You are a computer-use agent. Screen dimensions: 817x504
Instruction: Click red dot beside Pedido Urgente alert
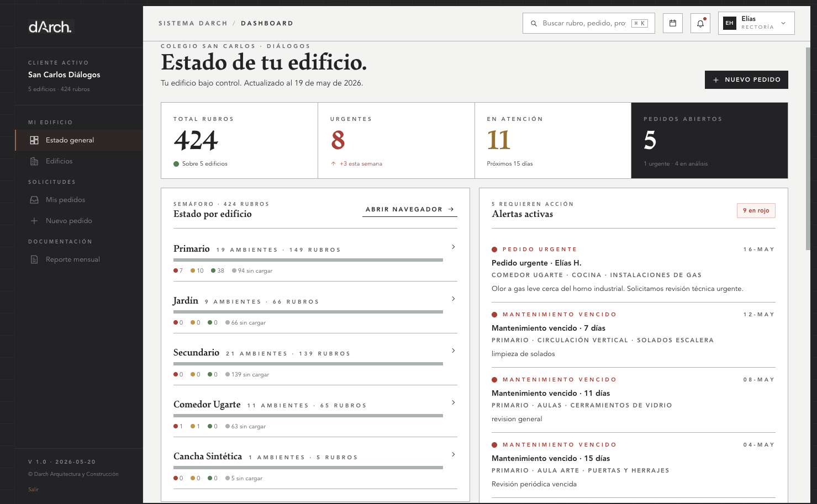(x=494, y=250)
